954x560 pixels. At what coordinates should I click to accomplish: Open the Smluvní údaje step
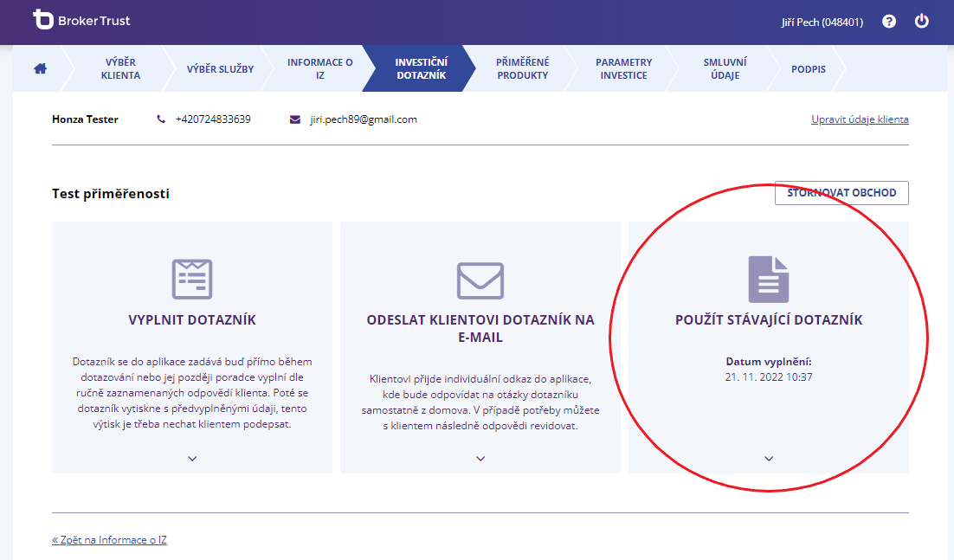click(x=725, y=68)
